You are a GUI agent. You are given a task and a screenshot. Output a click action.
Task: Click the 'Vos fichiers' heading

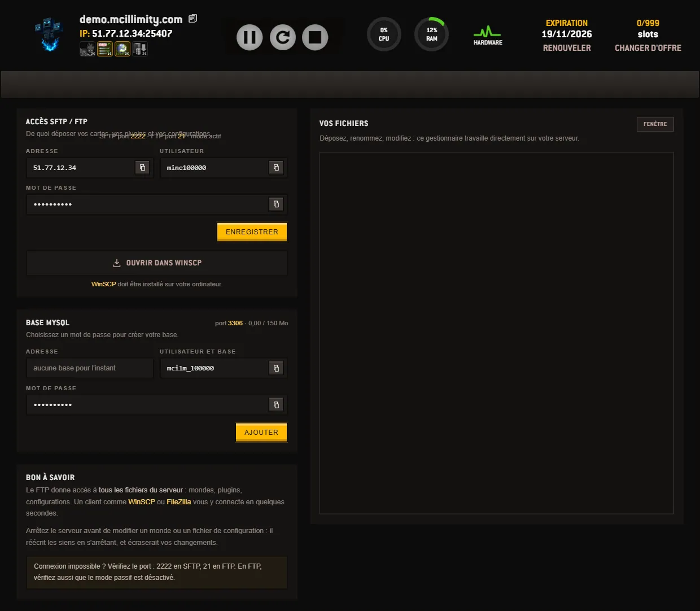click(344, 124)
